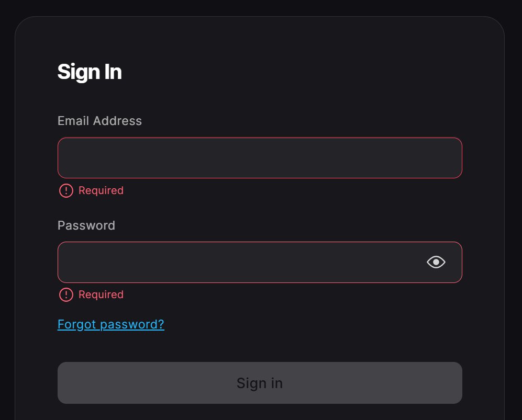This screenshot has height=420, width=522.
Task: Click the Password field label
Action: [86, 225]
